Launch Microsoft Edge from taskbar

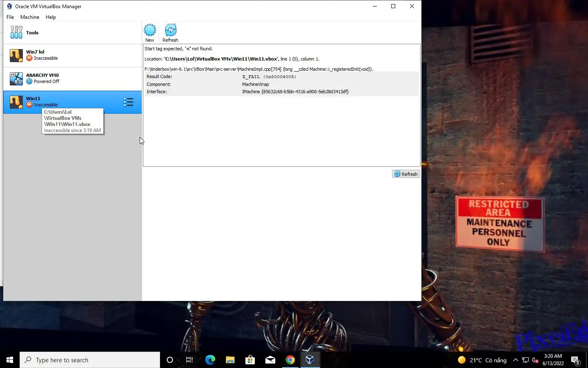point(210,360)
